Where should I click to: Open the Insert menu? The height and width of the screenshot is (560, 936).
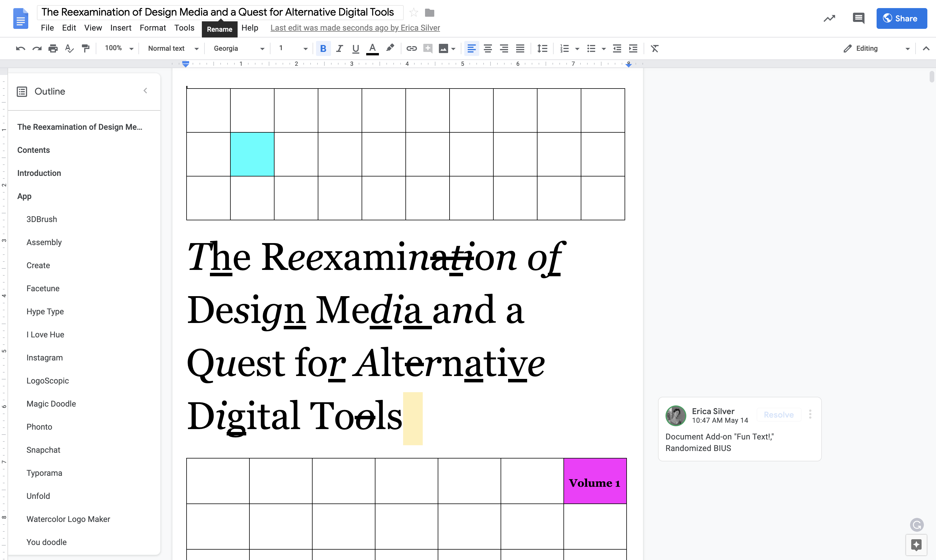tap(121, 28)
